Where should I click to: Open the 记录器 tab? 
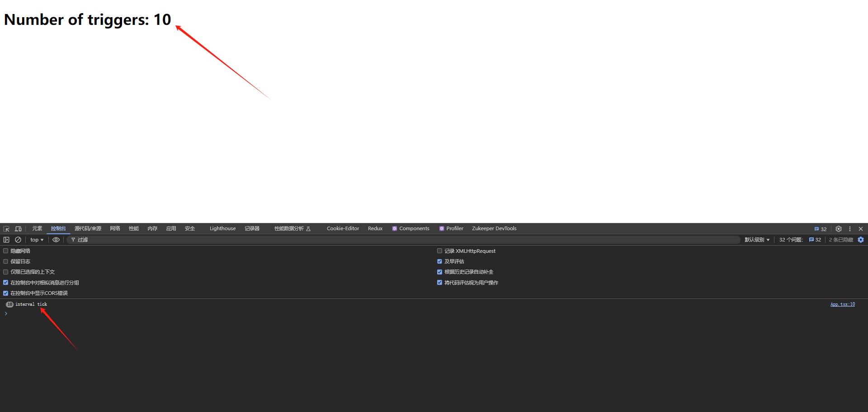pyautogui.click(x=252, y=228)
